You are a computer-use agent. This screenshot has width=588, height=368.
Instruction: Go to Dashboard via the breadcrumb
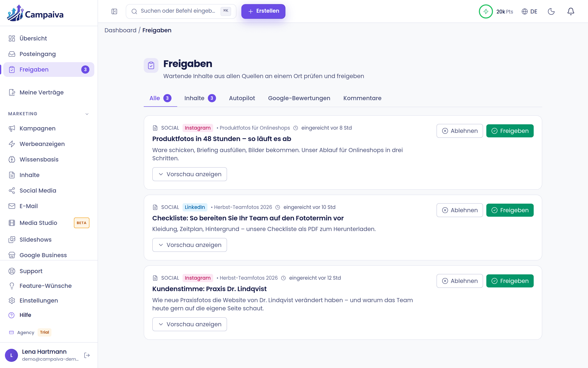tap(120, 30)
